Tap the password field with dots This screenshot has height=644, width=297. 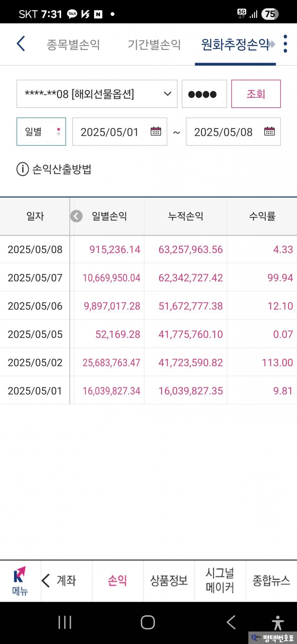204,94
